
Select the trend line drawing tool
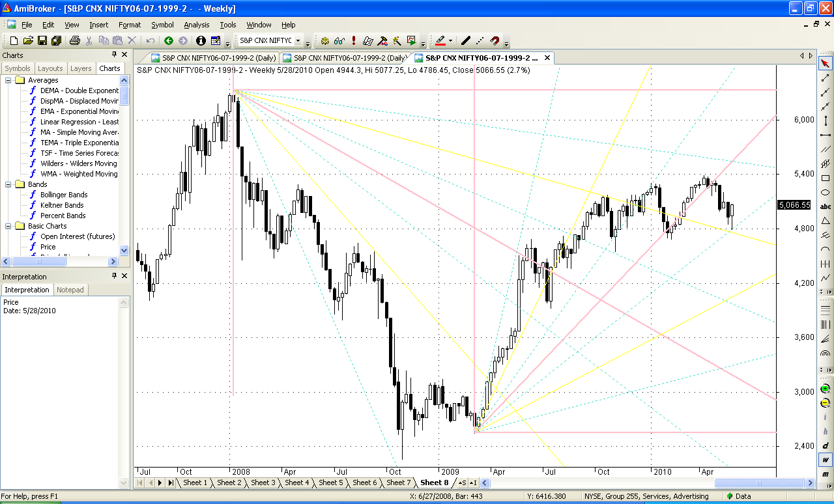826,78
